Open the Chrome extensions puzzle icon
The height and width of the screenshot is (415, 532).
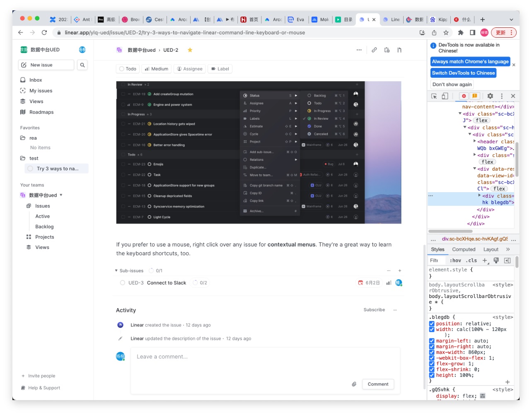click(460, 32)
